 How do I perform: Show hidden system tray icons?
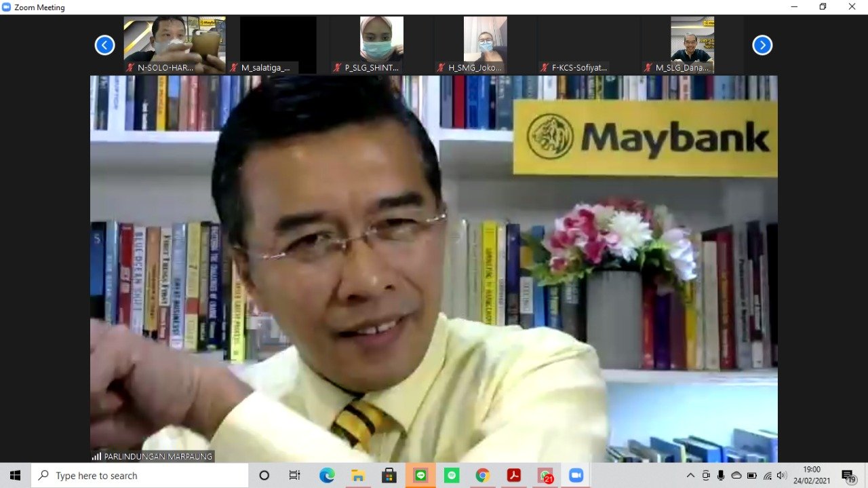click(690, 475)
